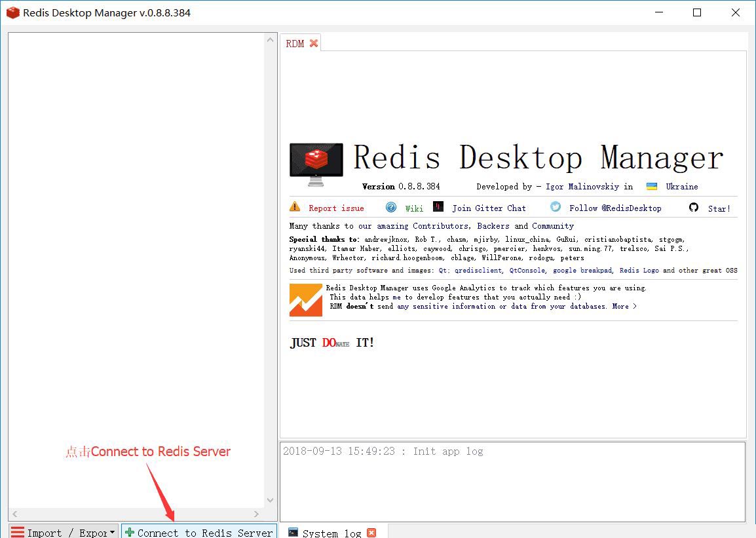The image size is (756, 538).
Task: Follow @RedisDesktop on Twitter
Action: 615,208
